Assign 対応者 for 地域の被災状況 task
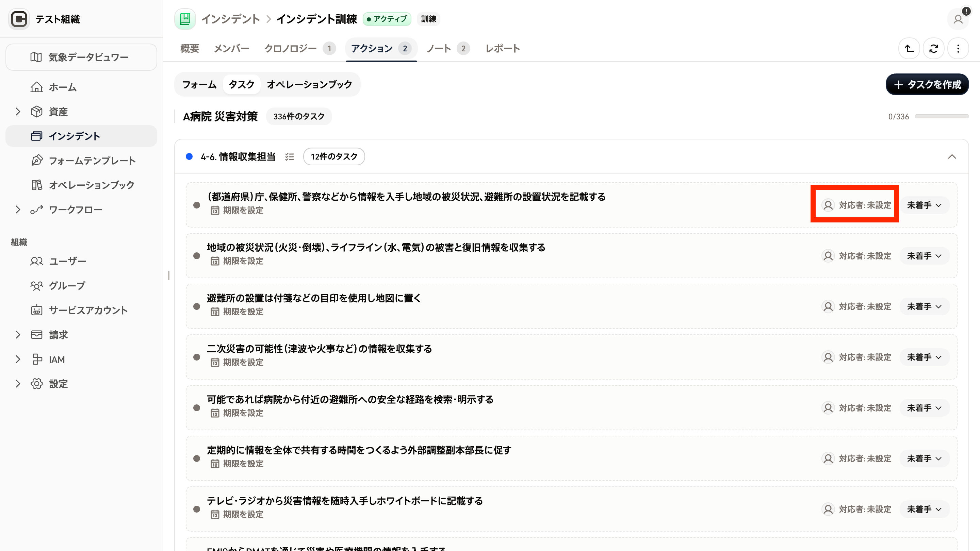Screen dimensions: 980x551 point(856,255)
